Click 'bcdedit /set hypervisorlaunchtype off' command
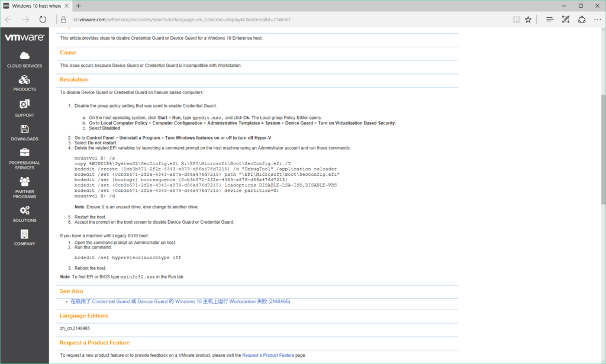Screen dimensions: 606x364 click(128, 257)
